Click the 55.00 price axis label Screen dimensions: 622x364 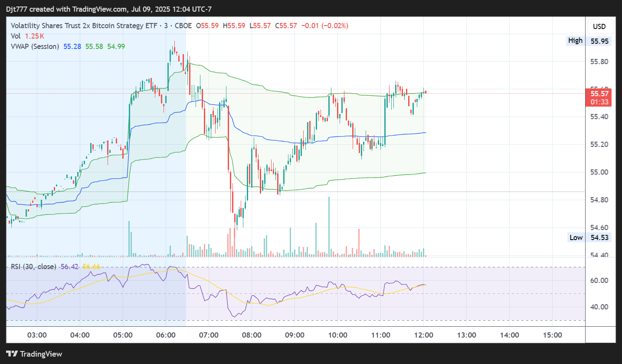tap(599, 172)
